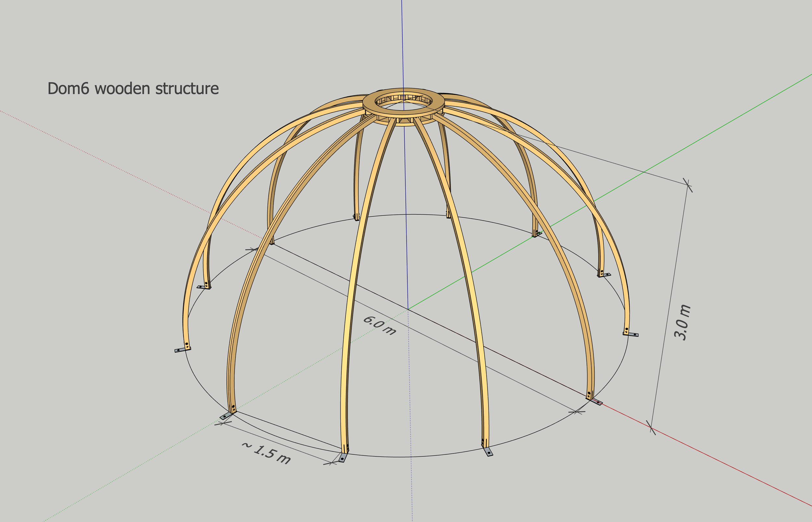The width and height of the screenshot is (812, 522).
Task: Select the "~ 1.5 m" spacing dimension label
Action: click(266, 453)
